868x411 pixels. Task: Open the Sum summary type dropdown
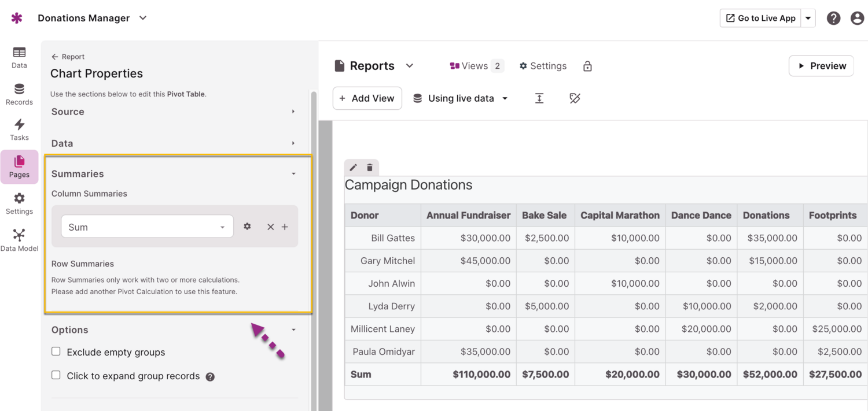pos(147,227)
